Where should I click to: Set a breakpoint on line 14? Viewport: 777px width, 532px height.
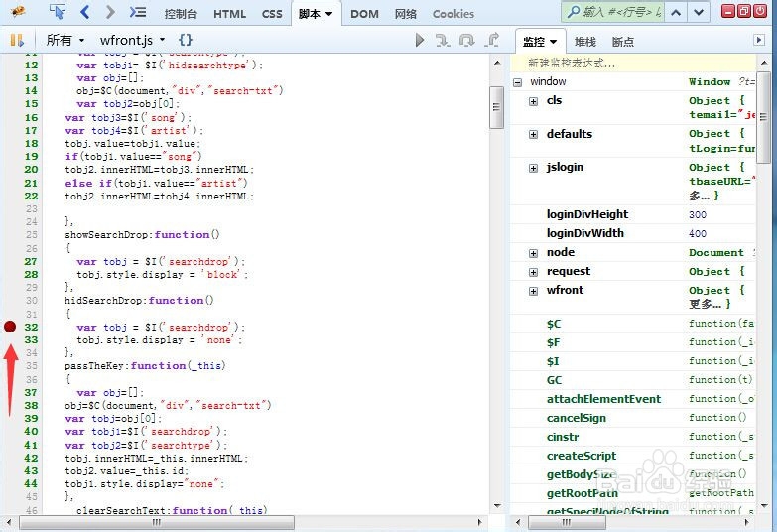click(10, 90)
